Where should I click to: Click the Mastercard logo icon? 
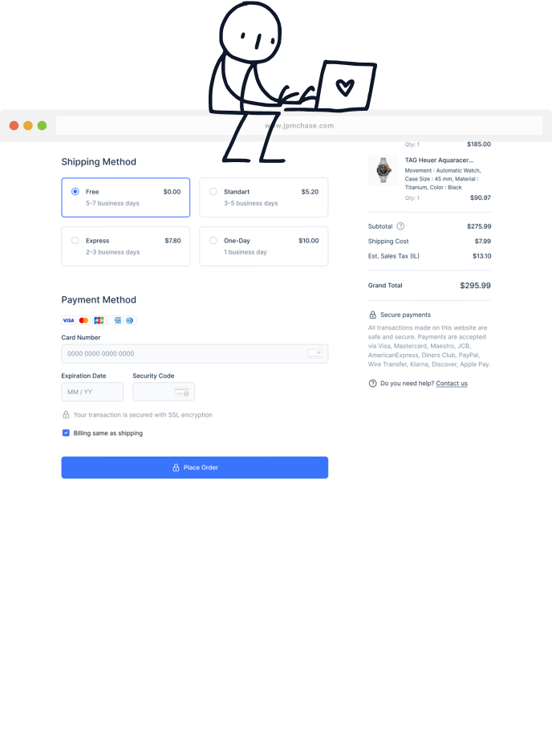pos(83,320)
